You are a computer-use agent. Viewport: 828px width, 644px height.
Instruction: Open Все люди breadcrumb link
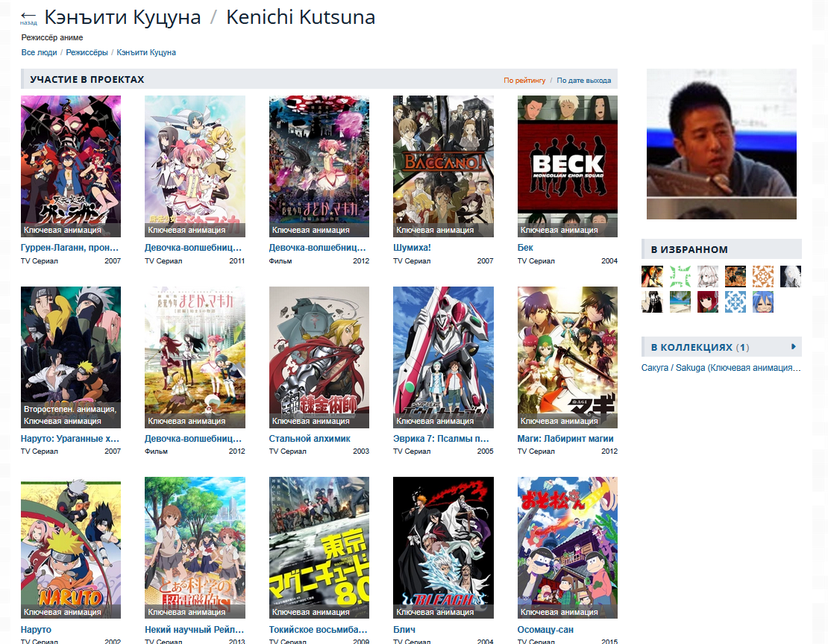(39, 52)
